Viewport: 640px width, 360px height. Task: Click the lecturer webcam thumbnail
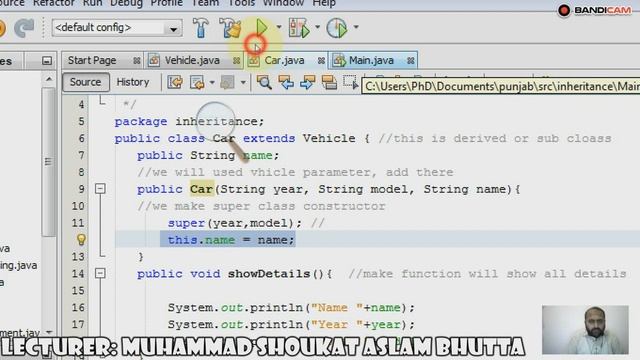[x=585, y=330]
